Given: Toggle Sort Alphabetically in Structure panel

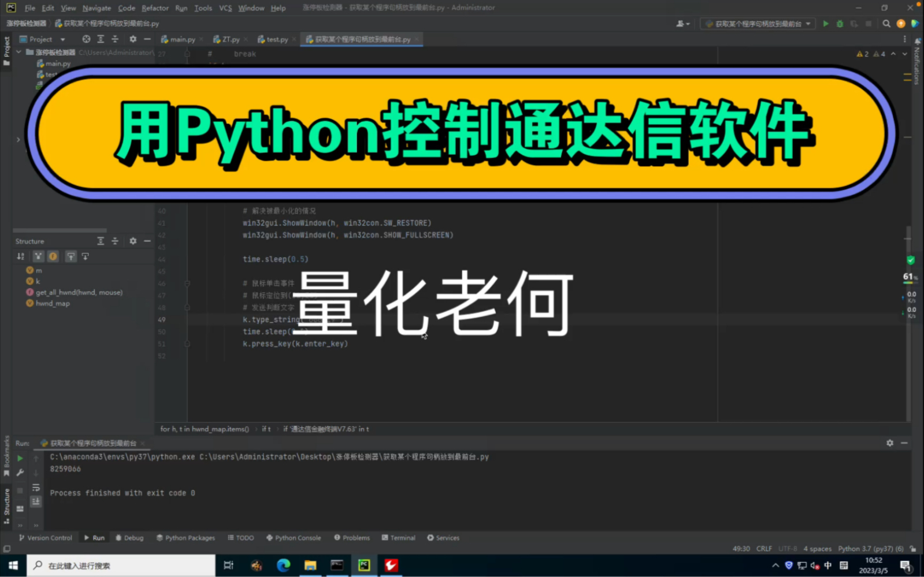Looking at the screenshot, I should [x=21, y=256].
